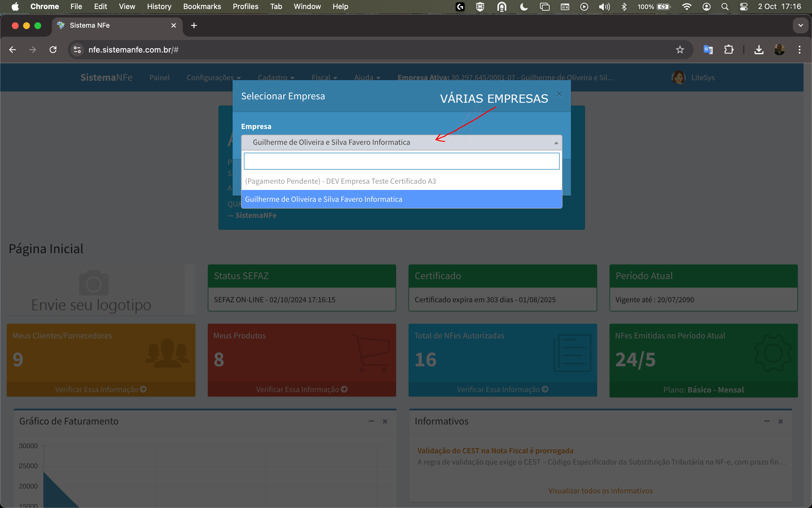Close the Sistema NFe tab

[173, 25]
